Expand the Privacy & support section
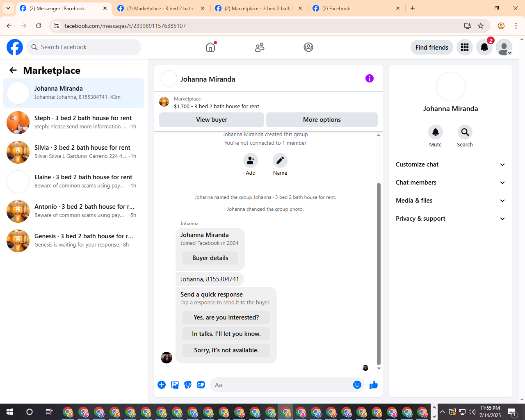 click(x=450, y=219)
